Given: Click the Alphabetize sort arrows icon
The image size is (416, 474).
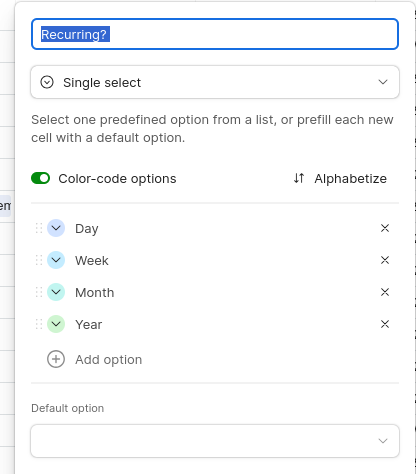Looking at the screenshot, I should point(299,178).
